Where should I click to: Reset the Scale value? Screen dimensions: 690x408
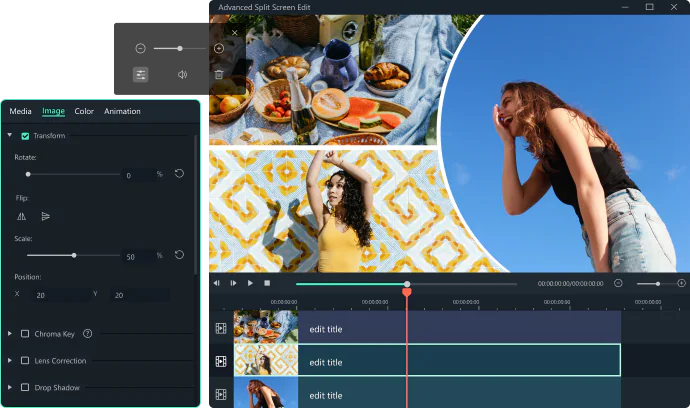(x=179, y=255)
